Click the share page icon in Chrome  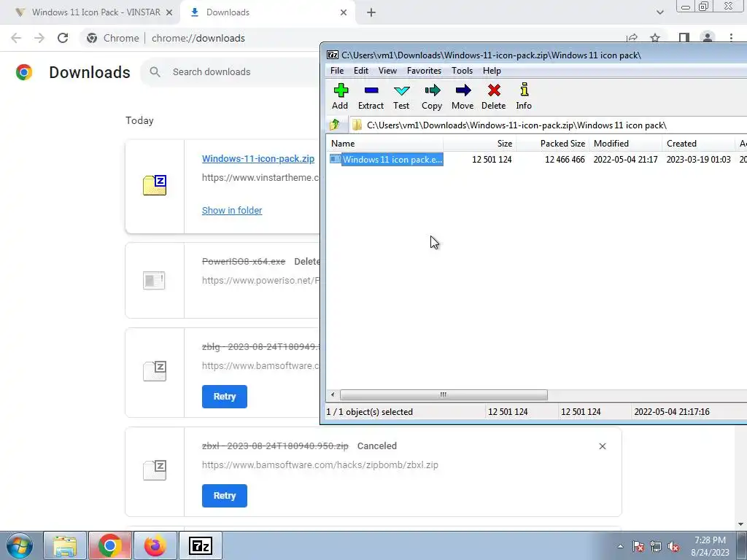pos(632,38)
